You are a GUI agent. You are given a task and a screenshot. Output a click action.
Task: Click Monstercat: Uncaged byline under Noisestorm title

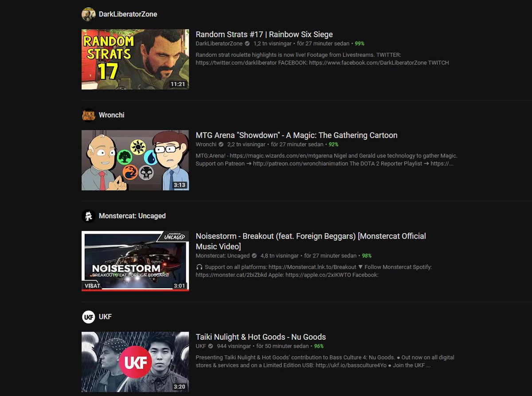(x=223, y=256)
